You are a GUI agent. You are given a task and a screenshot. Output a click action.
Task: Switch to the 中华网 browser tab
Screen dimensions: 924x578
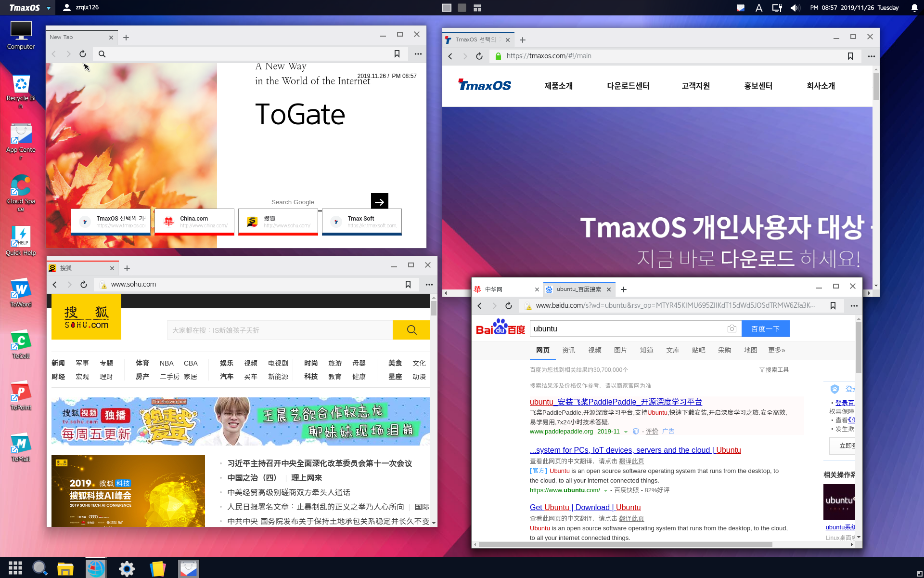coord(507,289)
